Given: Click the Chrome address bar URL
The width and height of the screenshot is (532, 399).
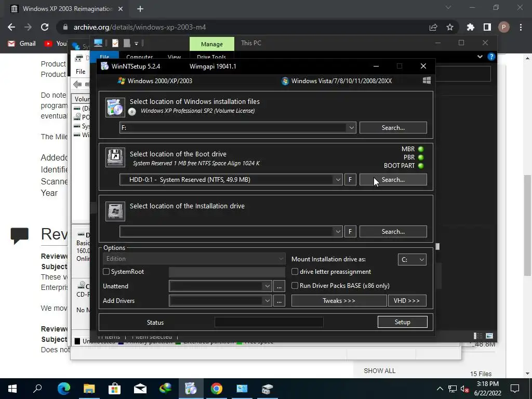Looking at the screenshot, I should 140,27.
